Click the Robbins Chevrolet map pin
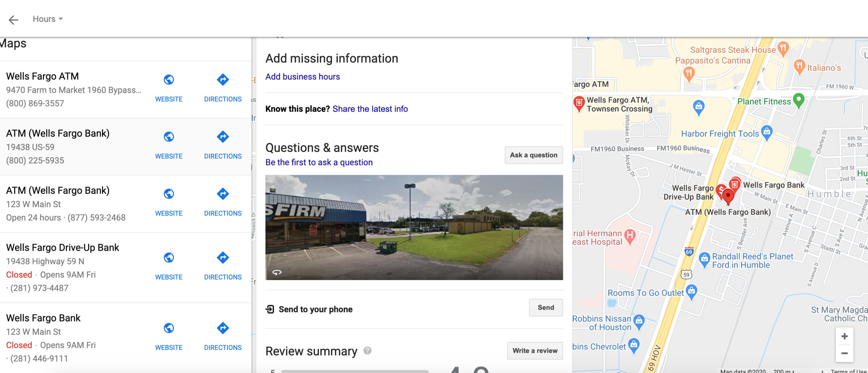The width and height of the screenshot is (868, 373). coord(634,346)
